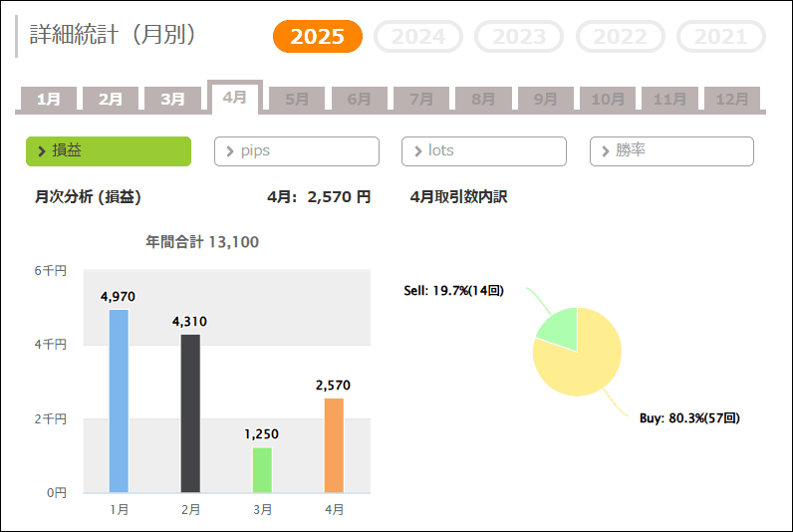The image size is (793, 532).
Task: Open the 1月 tab
Action: tap(49, 99)
